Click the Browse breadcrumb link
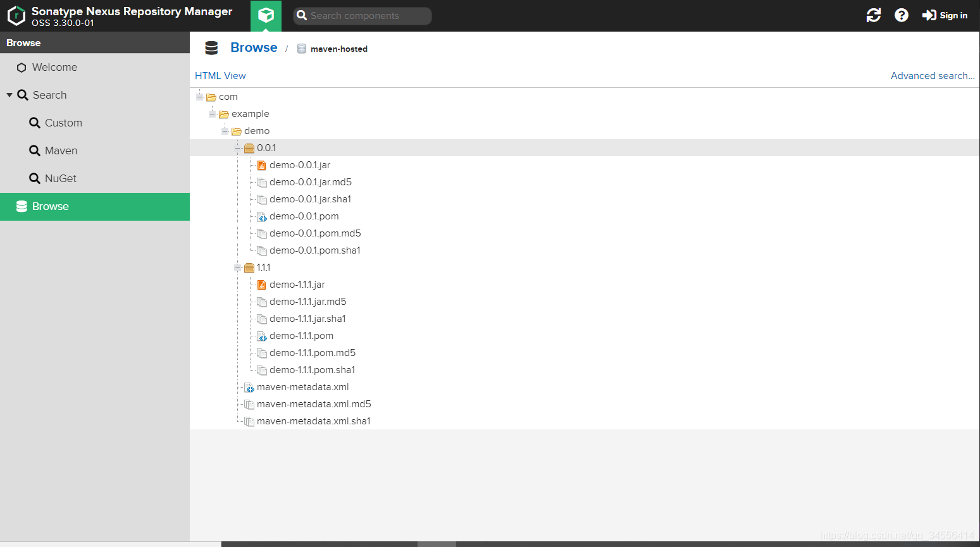This screenshot has height=547, width=980. [254, 47]
